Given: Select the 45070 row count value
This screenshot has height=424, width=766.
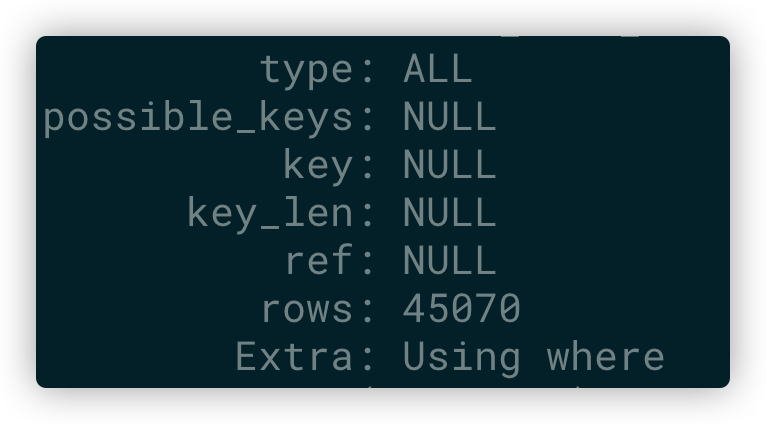Looking at the screenshot, I should click(x=461, y=309).
